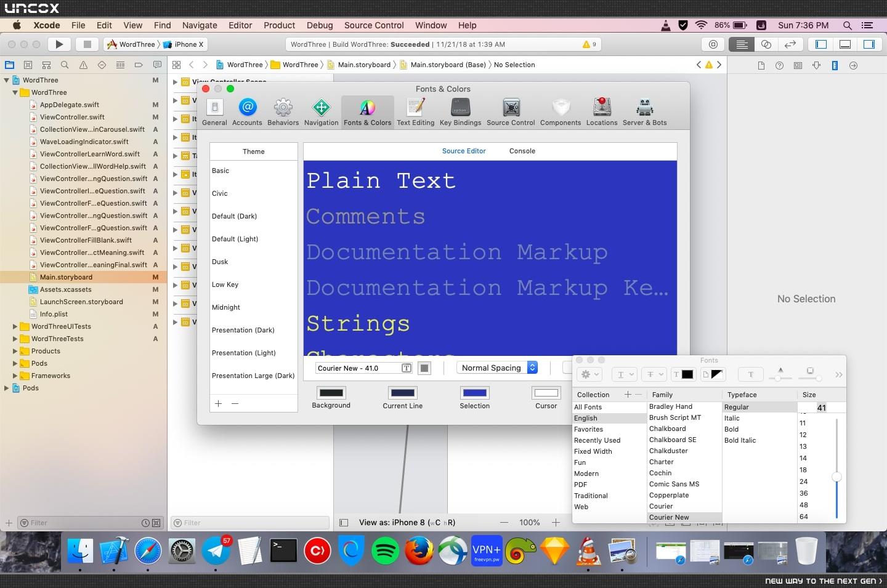Toggle the Debug area visibility
Image resolution: width=887 pixels, height=588 pixels.
click(845, 44)
